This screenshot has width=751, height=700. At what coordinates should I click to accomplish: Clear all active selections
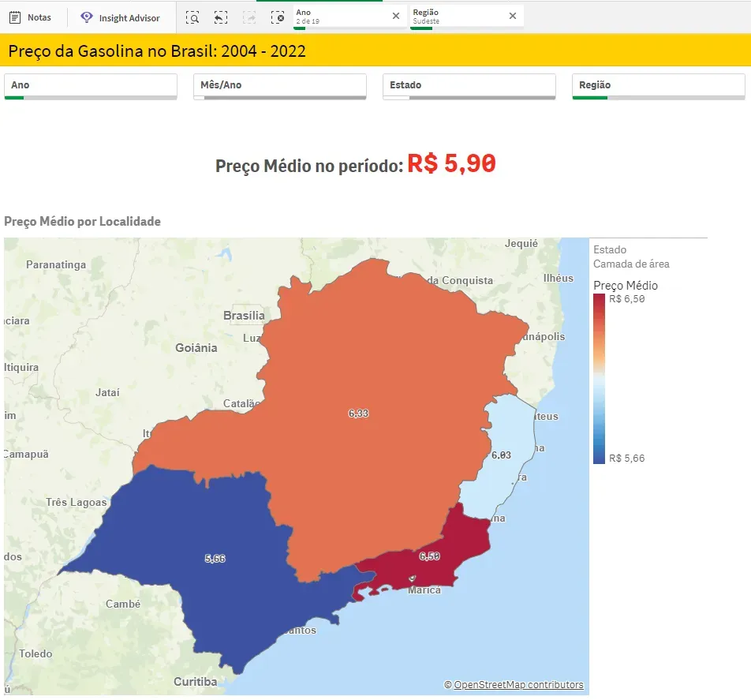pyautogui.click(x=277, y=17)
